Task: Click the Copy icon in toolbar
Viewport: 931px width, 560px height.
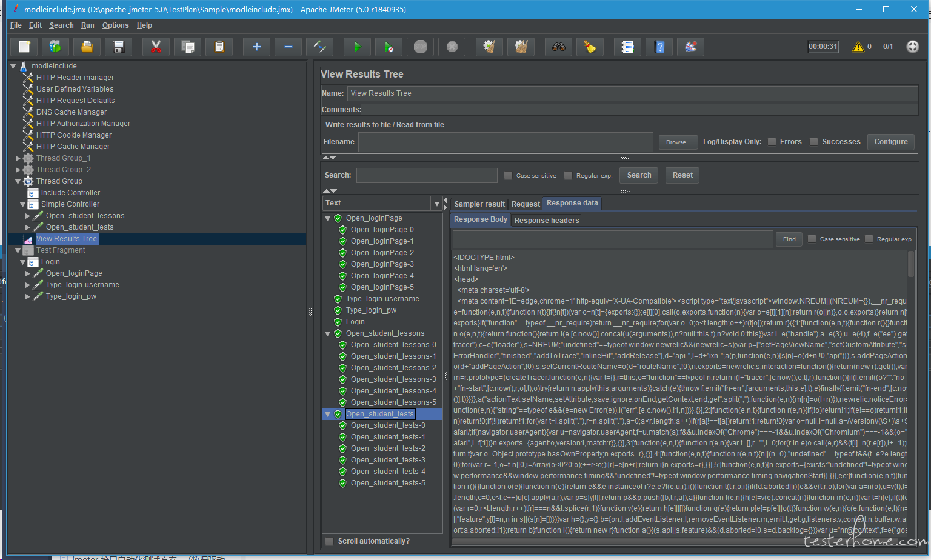Action: [187, 47]
